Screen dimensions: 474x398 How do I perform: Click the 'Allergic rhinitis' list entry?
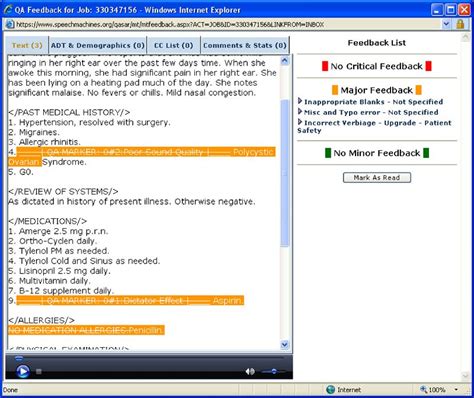44,142
